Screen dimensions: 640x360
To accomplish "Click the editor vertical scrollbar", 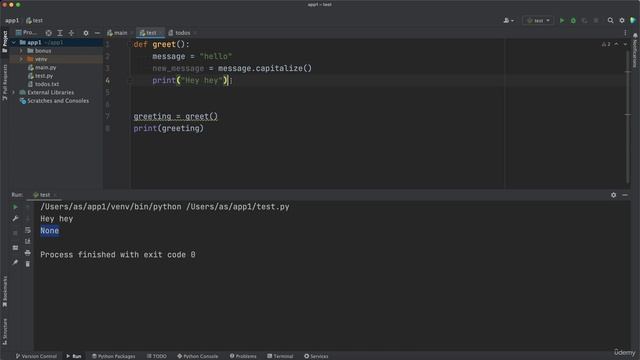I will coord(628,116).
